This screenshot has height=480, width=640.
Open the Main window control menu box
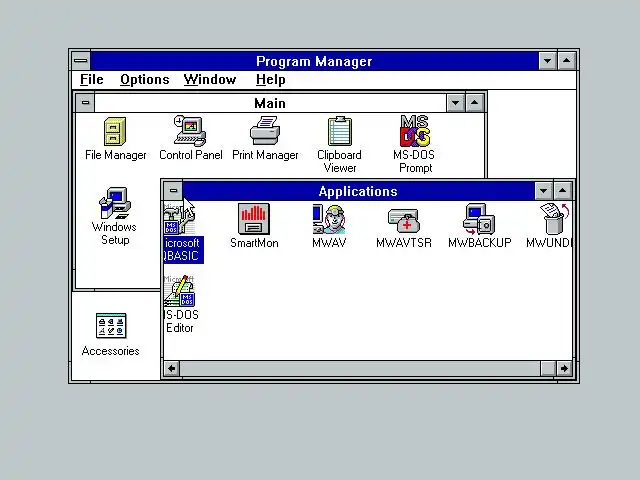click(x=85, y=102)
